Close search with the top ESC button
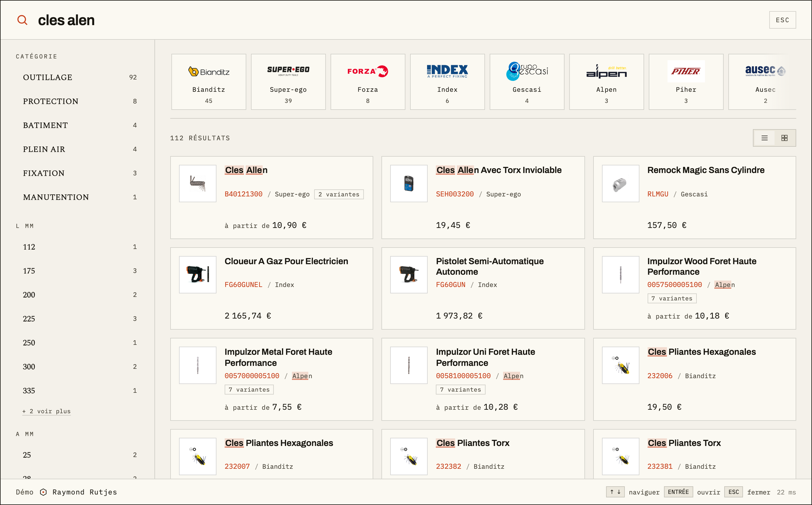 coord(782,20)
